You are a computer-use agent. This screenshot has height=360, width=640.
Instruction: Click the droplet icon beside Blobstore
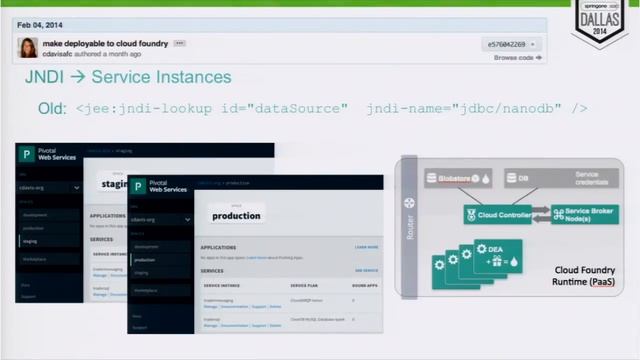point(486,178)
